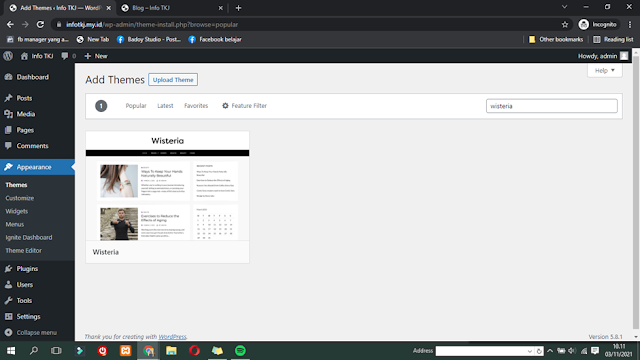Switch to the Favorites themes tab

[196, 106]
